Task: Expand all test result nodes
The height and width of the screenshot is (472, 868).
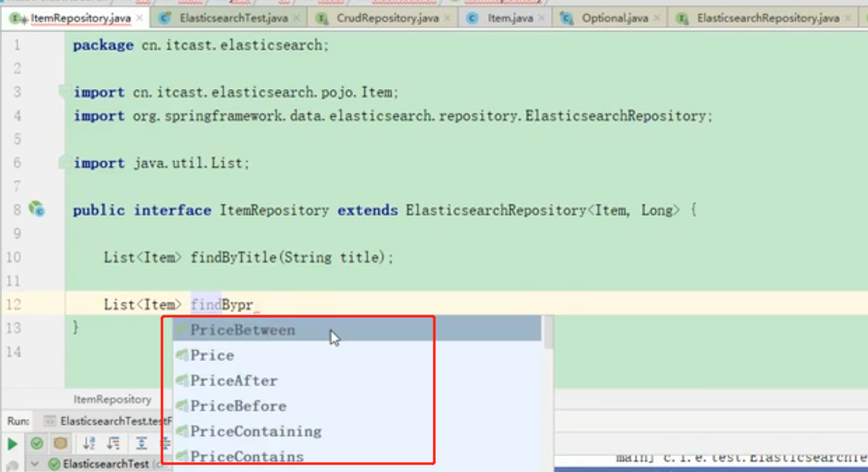Action: point(142,443)
